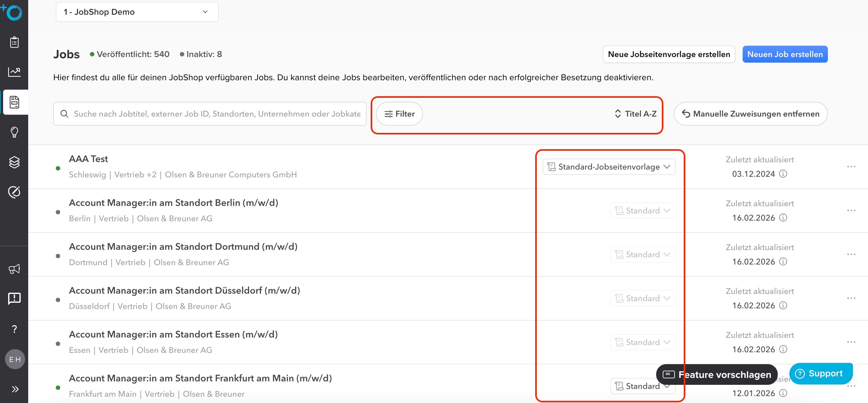Click info icon next to 03.12.2024
Screen dimensions: 868x403
[x=783, y=174]
